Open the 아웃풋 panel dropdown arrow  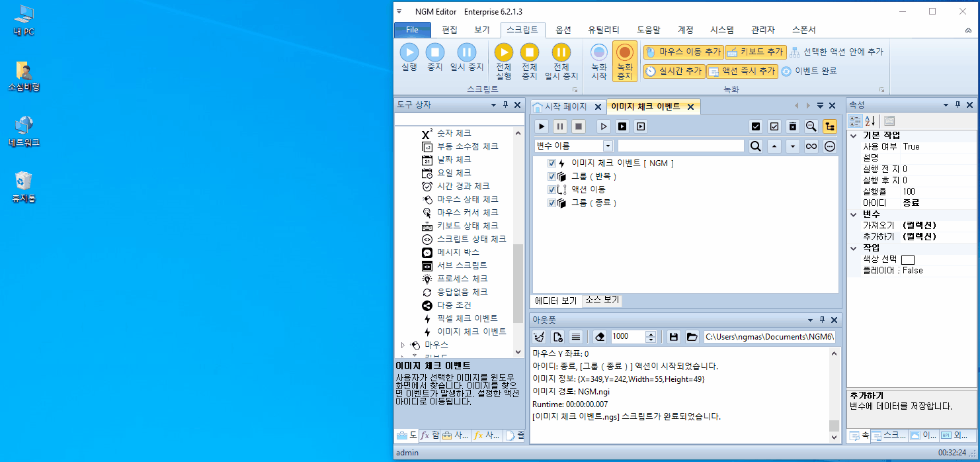click(x=810, y=320)
